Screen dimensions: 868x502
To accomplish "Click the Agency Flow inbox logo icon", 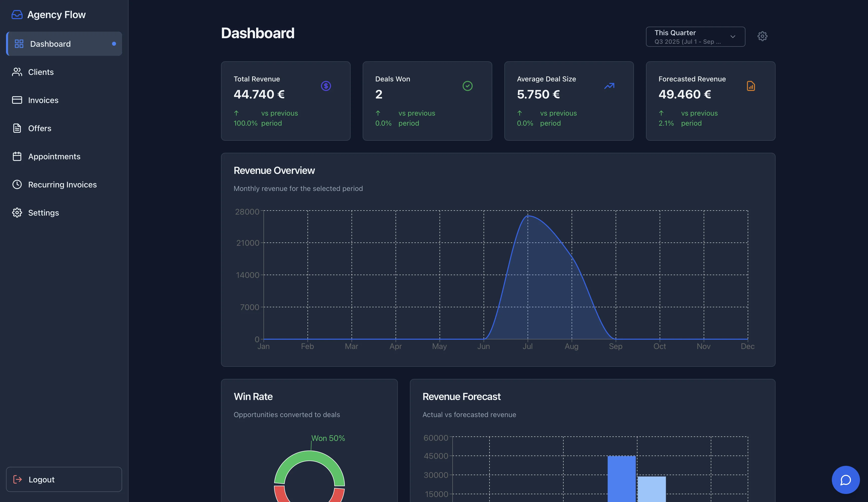I will 17,15.
